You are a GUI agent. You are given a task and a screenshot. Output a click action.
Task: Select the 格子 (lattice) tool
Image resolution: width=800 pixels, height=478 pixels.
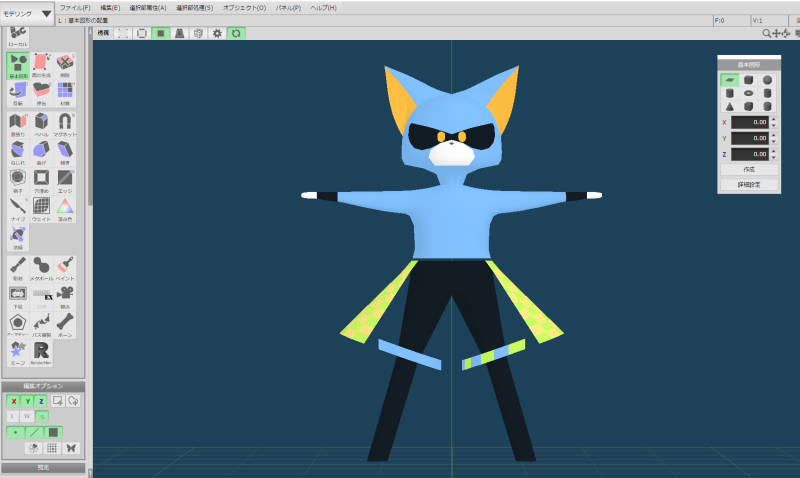click(18, 181)
